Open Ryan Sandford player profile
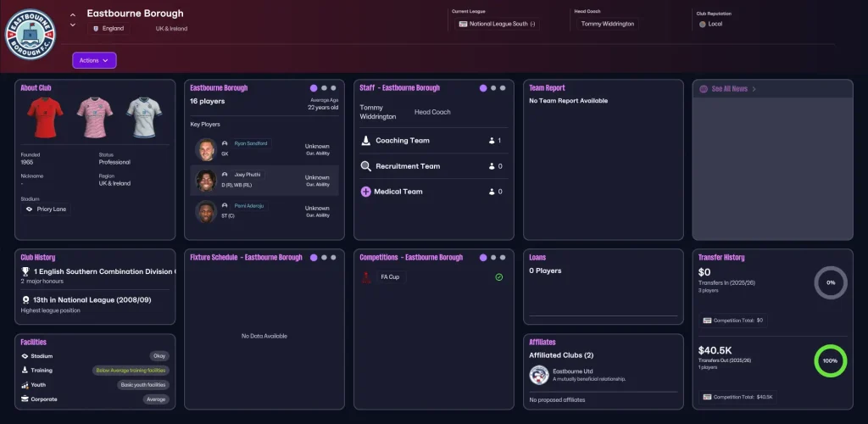 (251, 143)
